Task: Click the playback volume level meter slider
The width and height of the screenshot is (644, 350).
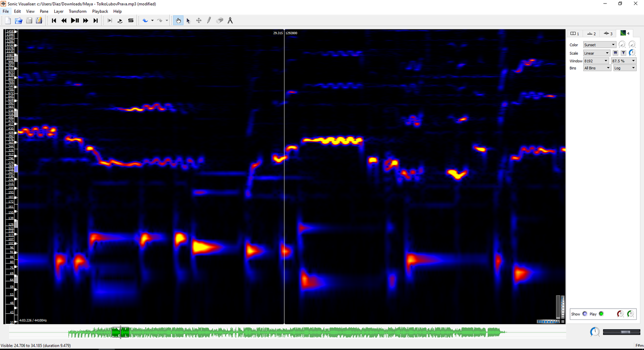Action: coord(622,332)
